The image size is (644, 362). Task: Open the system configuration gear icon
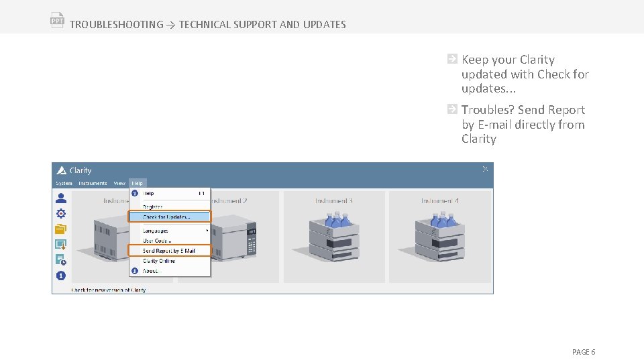click(x=61, y=213)
